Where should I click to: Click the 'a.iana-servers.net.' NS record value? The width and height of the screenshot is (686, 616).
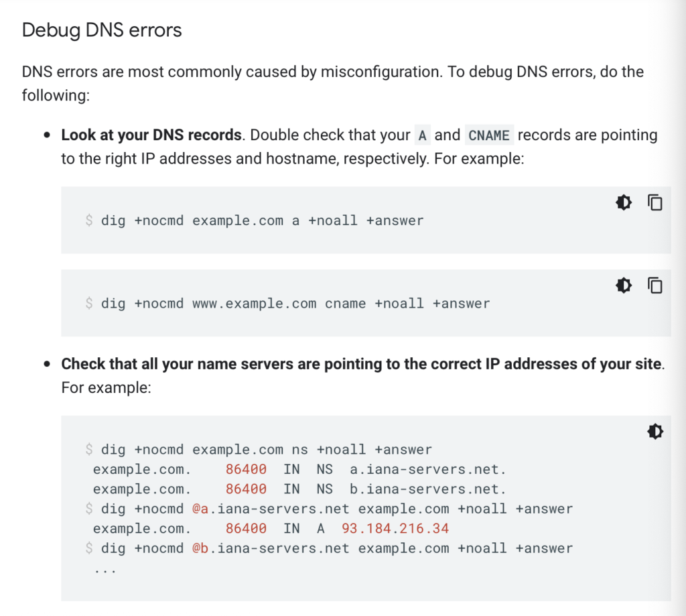[x=428, y=469]
